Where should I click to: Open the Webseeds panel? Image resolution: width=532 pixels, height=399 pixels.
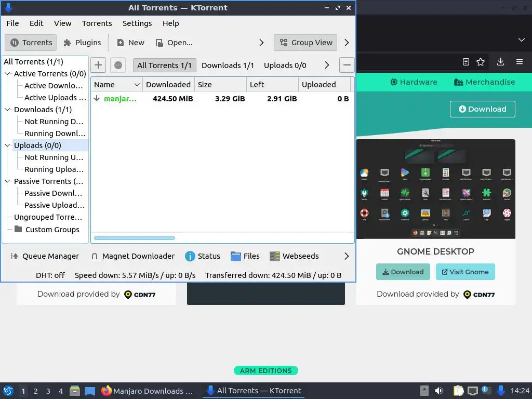(x=294, y=256)
